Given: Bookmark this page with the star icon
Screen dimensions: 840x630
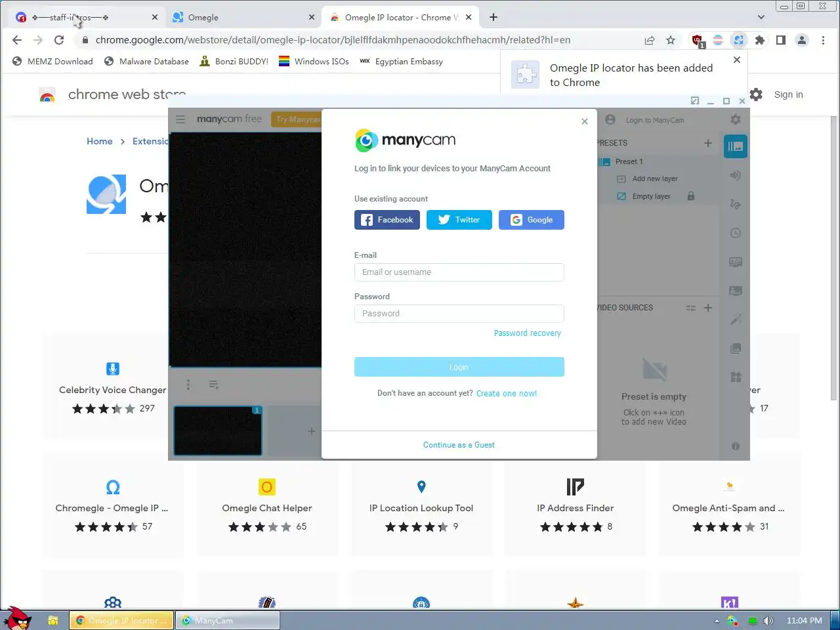Looking at the screenshot, I should coord(671,40).
